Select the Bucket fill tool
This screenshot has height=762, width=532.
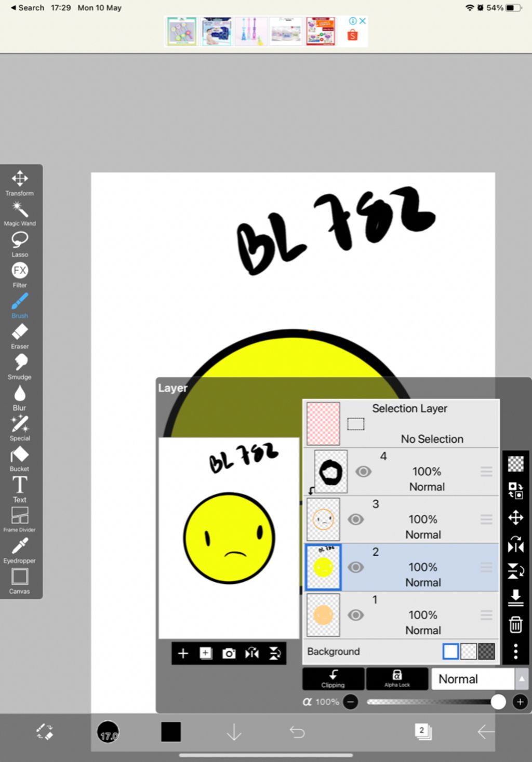point(20,459)
